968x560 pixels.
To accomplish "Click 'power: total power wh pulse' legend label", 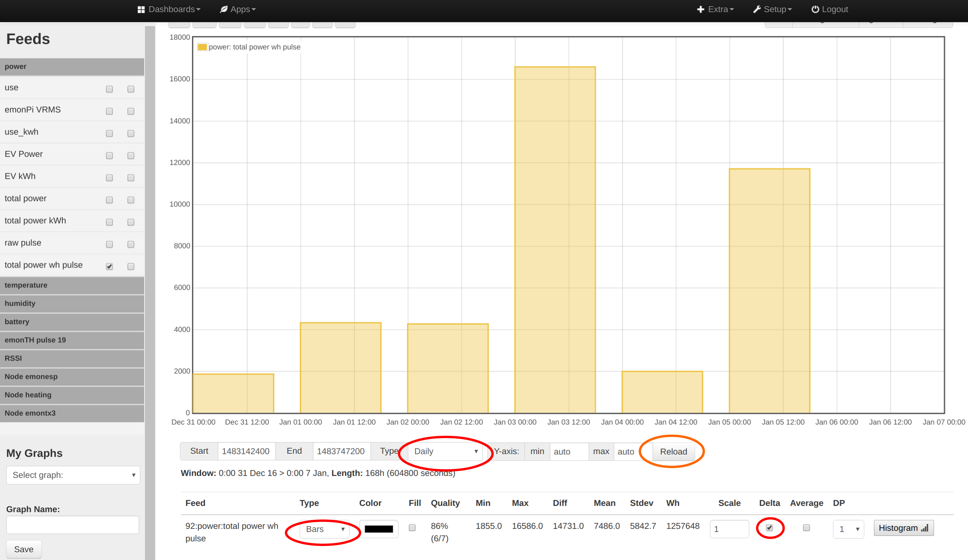I will [254, 47].
